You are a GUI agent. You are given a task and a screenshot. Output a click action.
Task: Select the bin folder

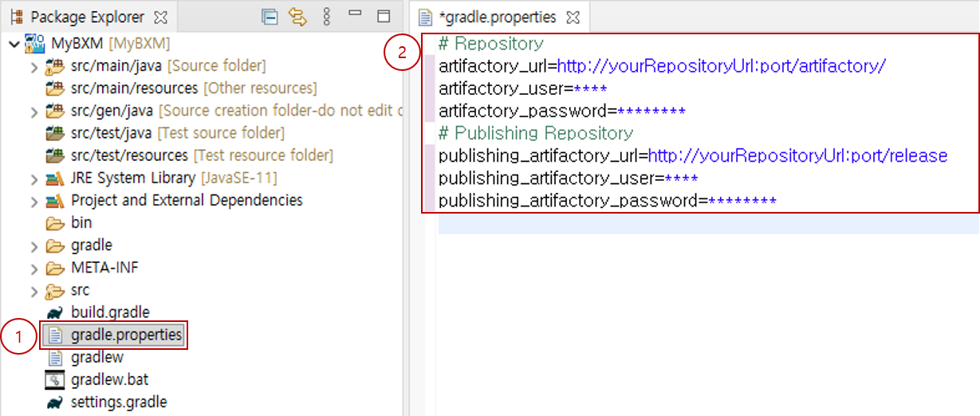pyautogui.click(x=81, y=223)
